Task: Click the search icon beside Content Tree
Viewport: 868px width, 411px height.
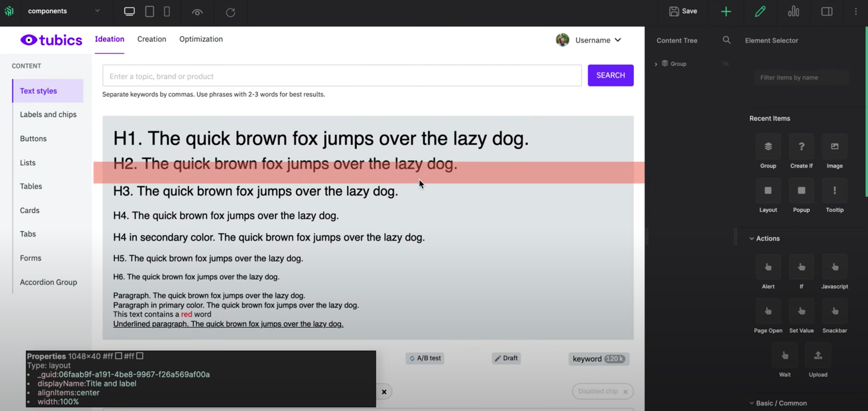Action: point(726,40)
